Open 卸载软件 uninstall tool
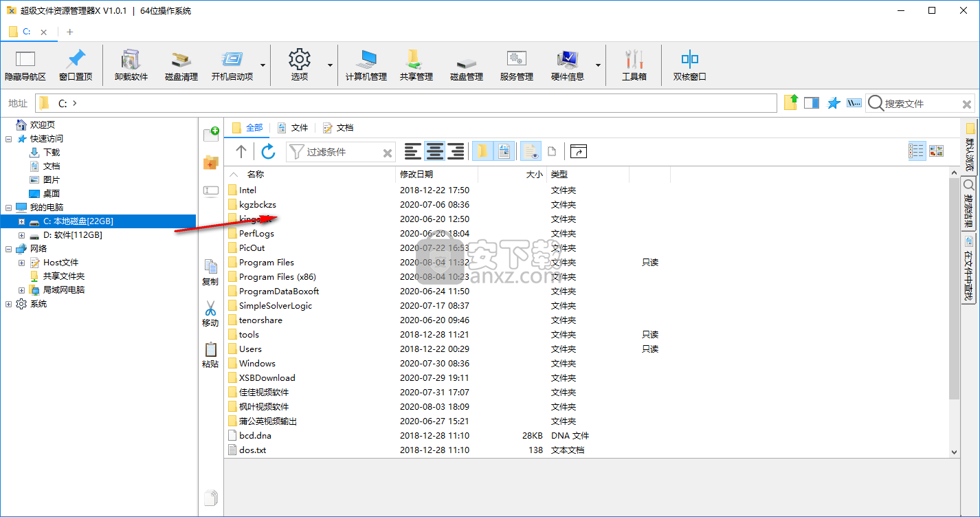Viewport: 980px width, 517px height. coord(131,65)
